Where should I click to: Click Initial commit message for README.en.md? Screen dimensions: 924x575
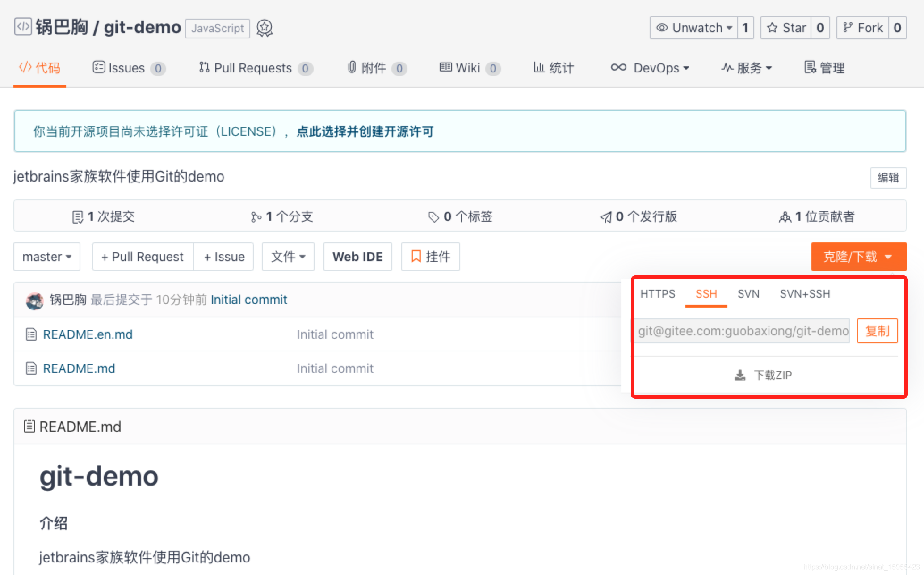click(x=335, y=334)
